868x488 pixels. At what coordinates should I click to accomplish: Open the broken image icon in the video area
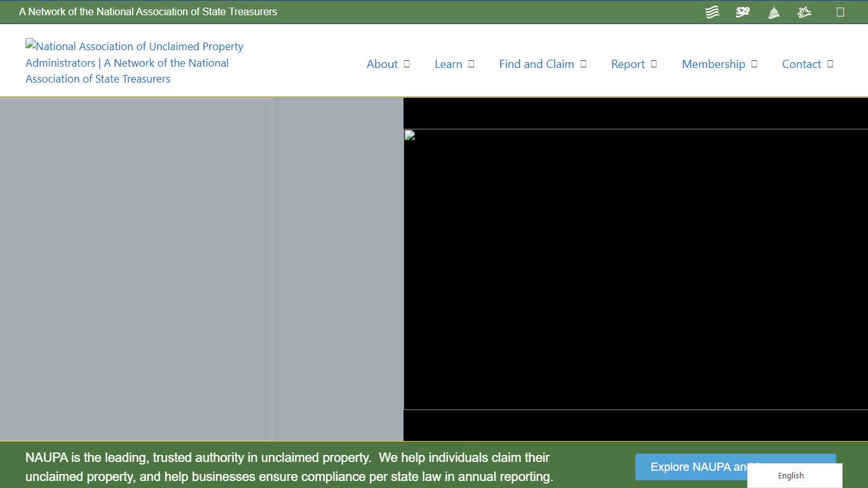point(407,135)
